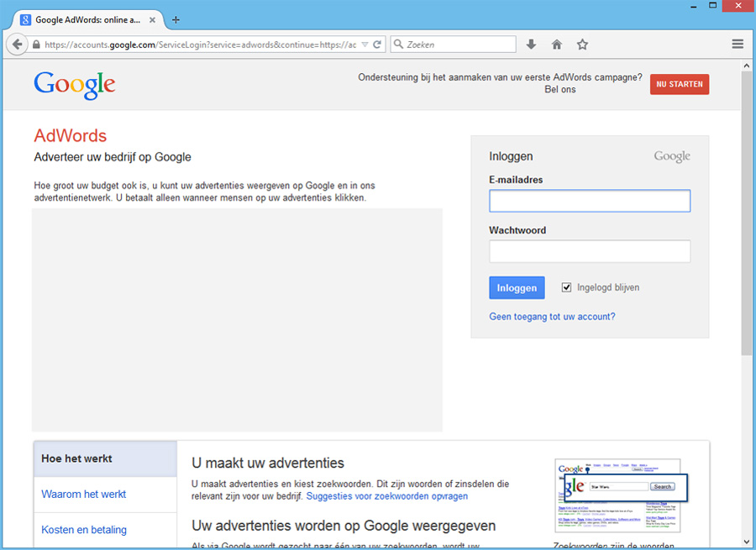Click the Google logo in page header
Image resolution: width=756 pixels, height=550 pixels.
tap(74, 86)
